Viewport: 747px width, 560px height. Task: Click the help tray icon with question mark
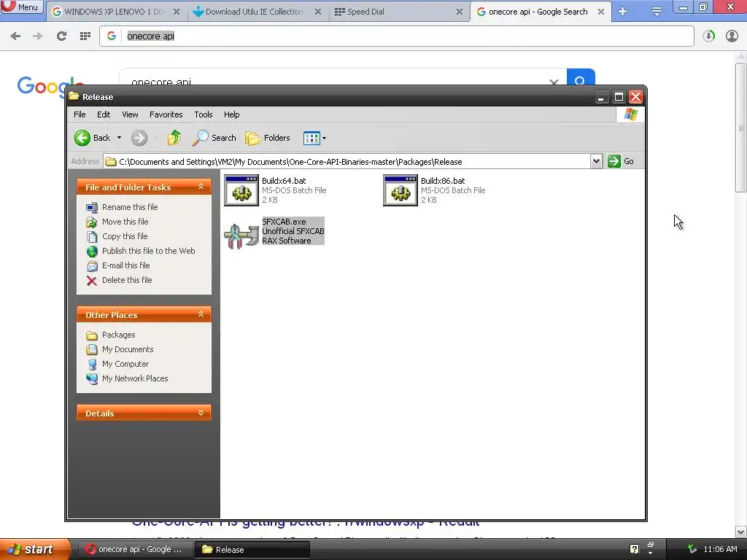pos(634,549)
